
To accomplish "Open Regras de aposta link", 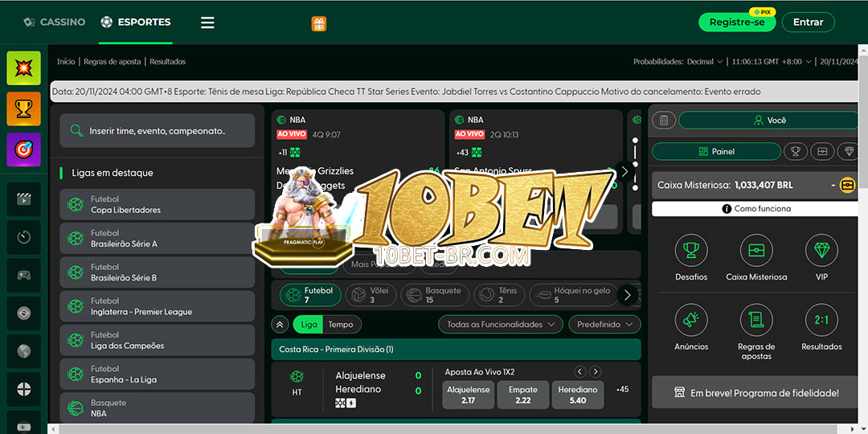I will coord(113,61).
